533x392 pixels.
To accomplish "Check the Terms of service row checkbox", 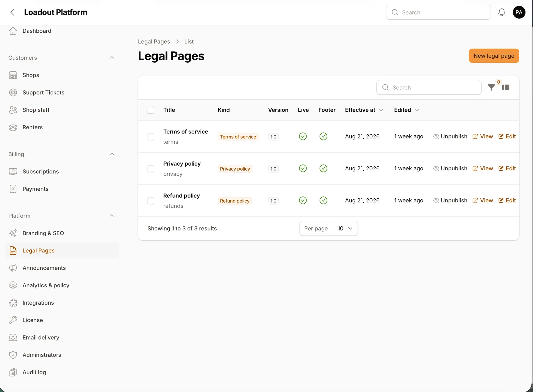I will coord(150,137).
